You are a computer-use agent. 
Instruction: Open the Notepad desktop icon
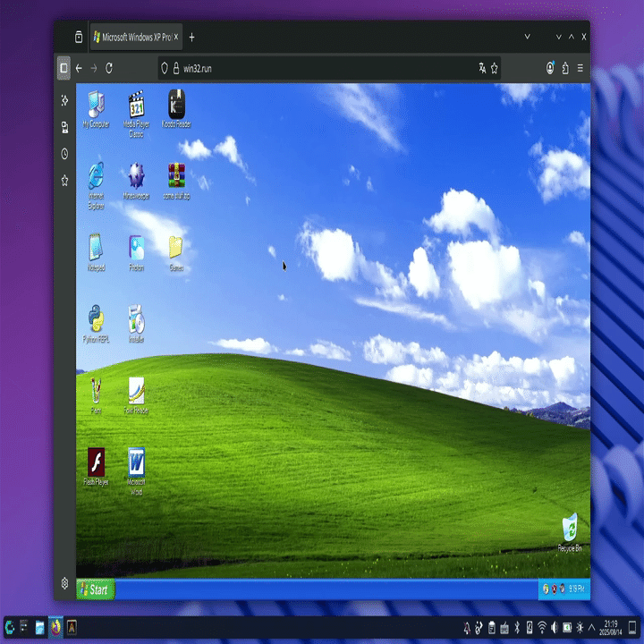pyautogui.click(x=96, y=252)
